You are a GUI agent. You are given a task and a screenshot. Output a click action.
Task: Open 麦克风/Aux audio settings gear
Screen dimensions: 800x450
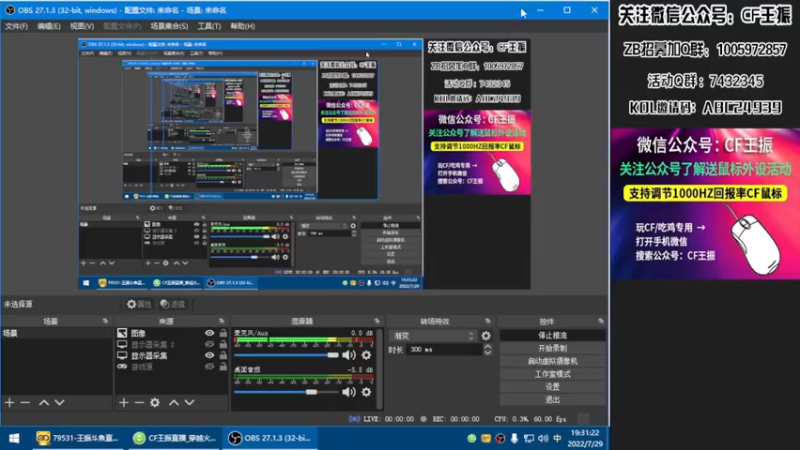pos(366,355)
